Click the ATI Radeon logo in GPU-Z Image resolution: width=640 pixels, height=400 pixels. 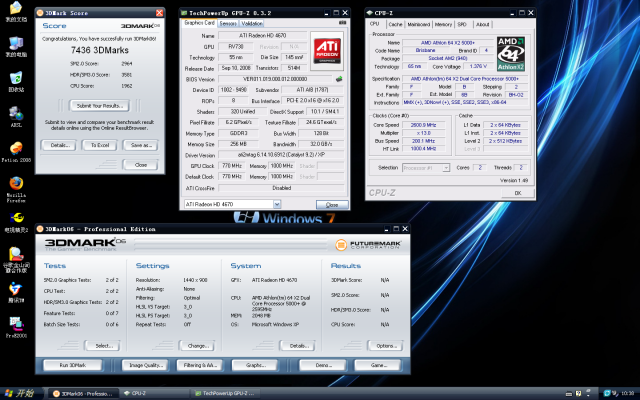[327, 51]
